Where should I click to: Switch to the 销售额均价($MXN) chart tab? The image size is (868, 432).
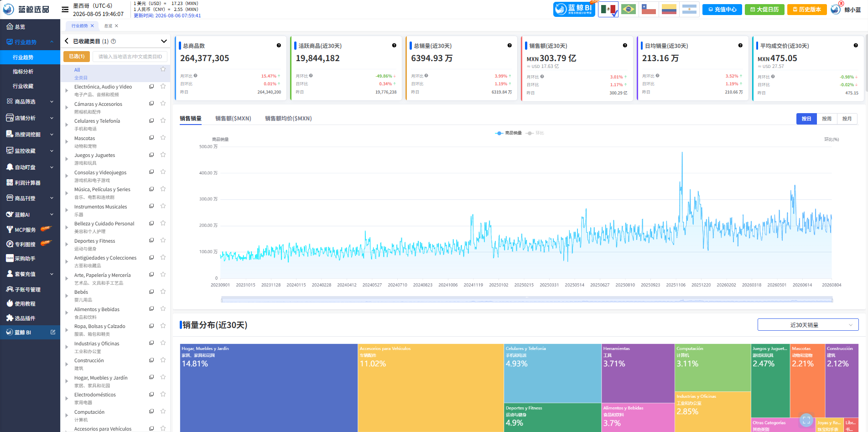click(x=288, y=119)
